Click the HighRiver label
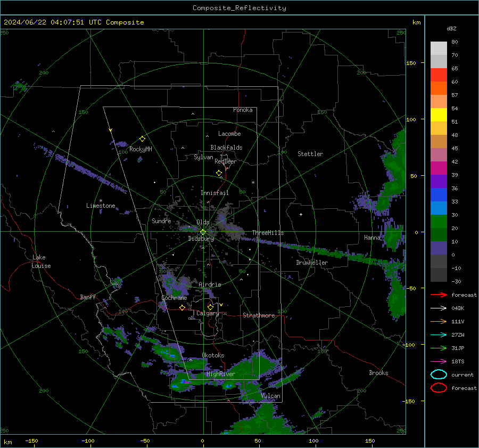Image resolution: width=479 pixels, height=448 pixels. pyautogui.click(x=221, y=374)
